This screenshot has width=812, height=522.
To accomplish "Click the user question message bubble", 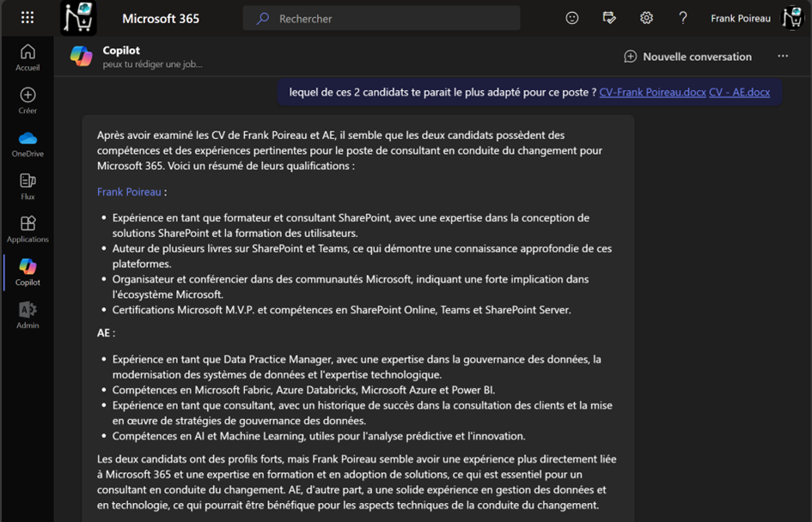I will 529,92.
